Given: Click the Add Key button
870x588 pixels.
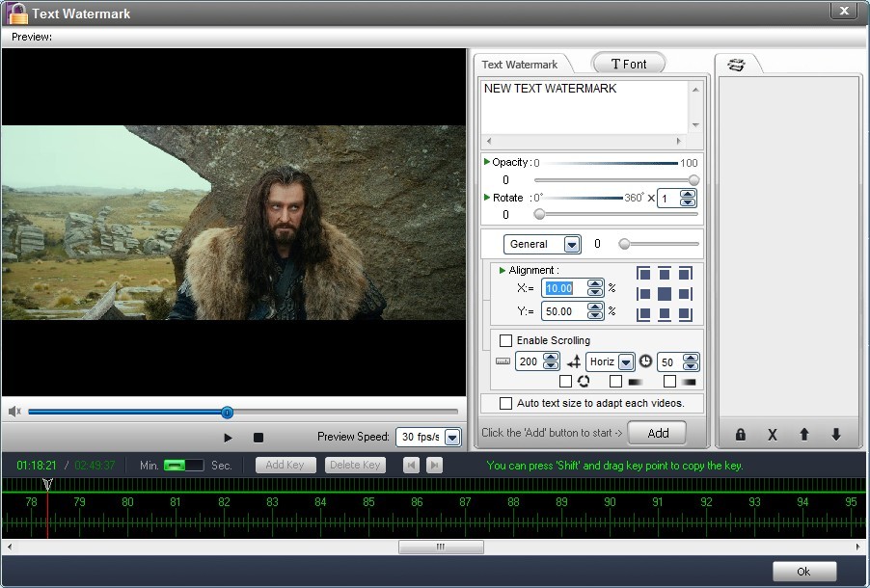Looking at the screenshot, I should click(285, 465).
